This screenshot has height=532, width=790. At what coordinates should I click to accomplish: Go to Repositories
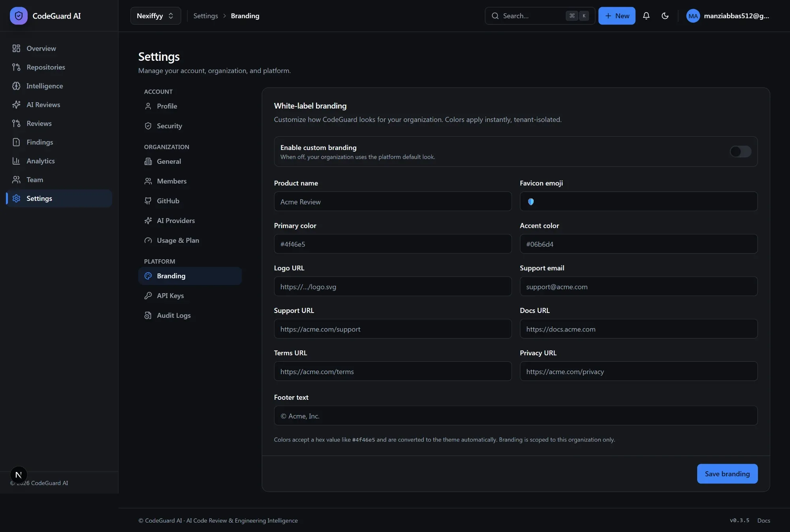click(59, 67)
